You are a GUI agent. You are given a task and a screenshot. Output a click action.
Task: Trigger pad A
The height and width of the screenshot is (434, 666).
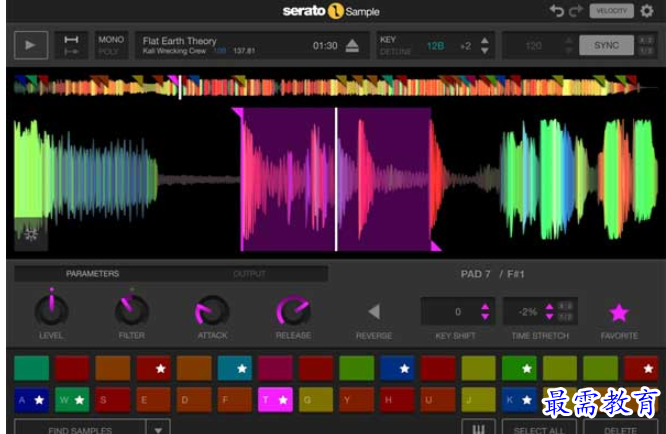tap(31, 400)
